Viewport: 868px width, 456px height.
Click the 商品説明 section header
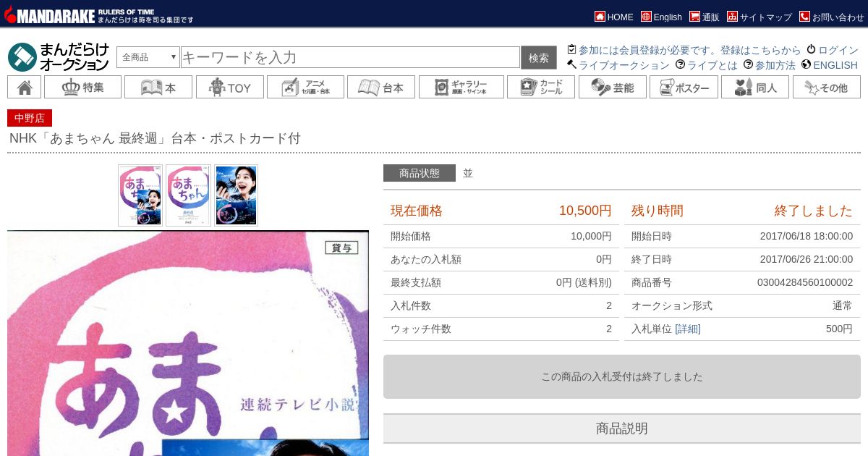[622, 428]
